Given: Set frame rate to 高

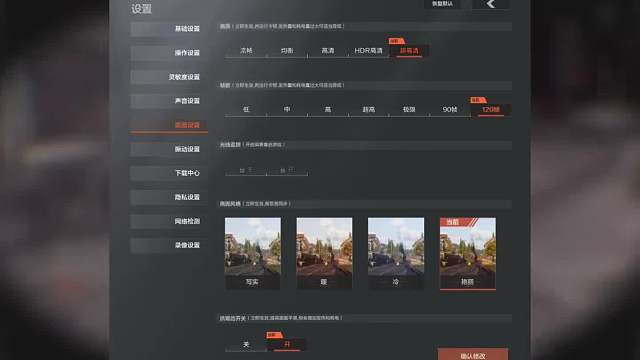Looking at the screenshot, I should click(x=328, y=109).
